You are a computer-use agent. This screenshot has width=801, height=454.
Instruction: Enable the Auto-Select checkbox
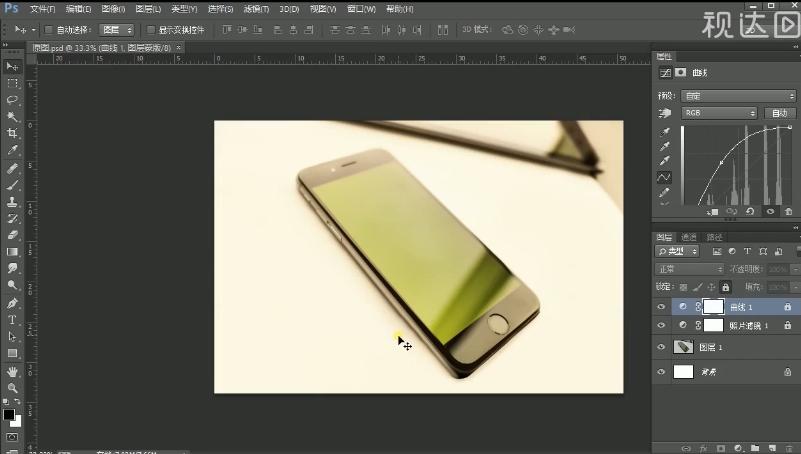coord(48,30)
